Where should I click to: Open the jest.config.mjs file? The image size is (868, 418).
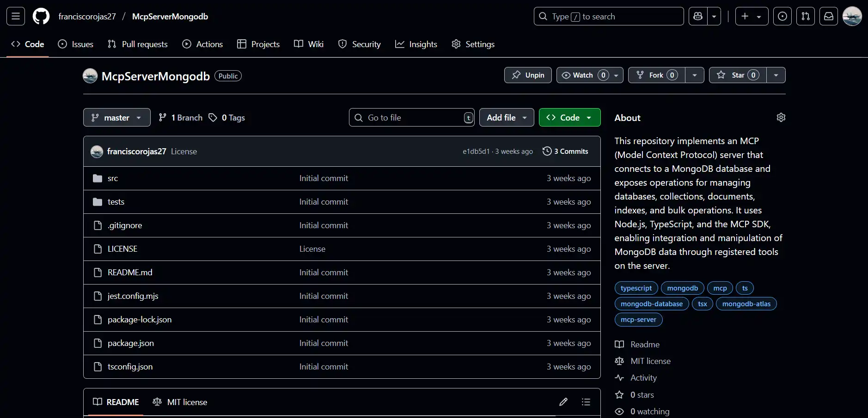tap(133, 296)
